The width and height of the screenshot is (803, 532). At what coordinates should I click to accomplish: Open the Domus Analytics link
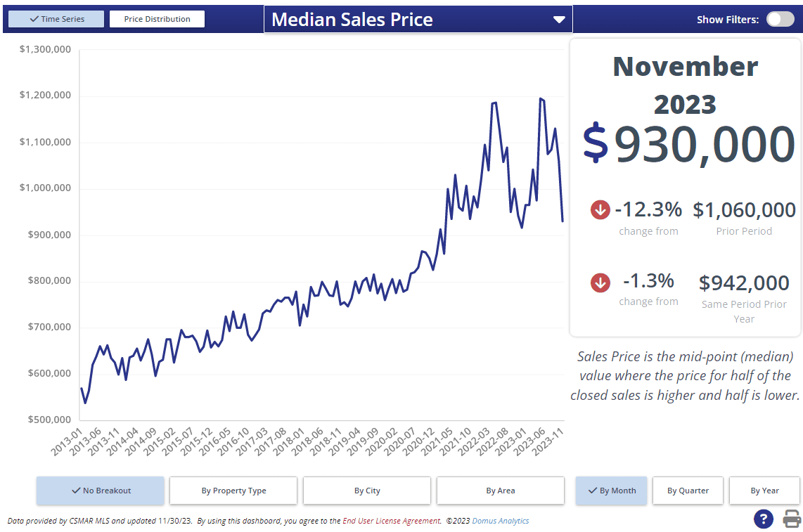(500, 521)
